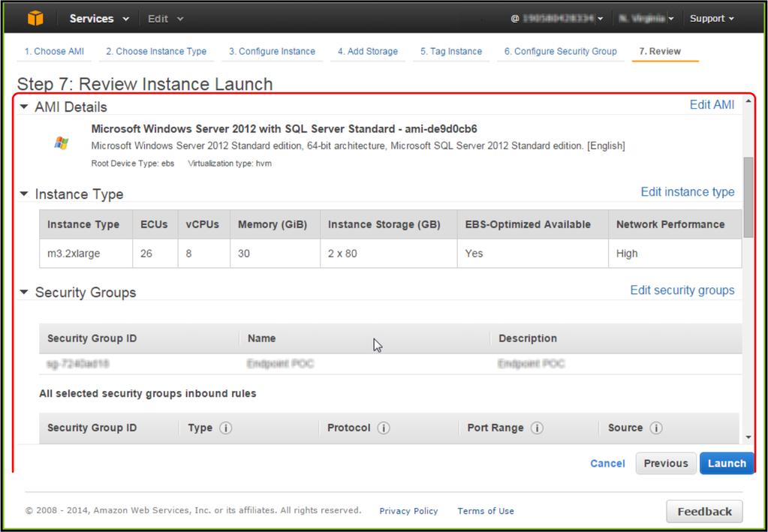Image resolution: width=768 pixels, height=532 pixels.
Task: Click the Network Performance column header
Action: pos(675,224)
